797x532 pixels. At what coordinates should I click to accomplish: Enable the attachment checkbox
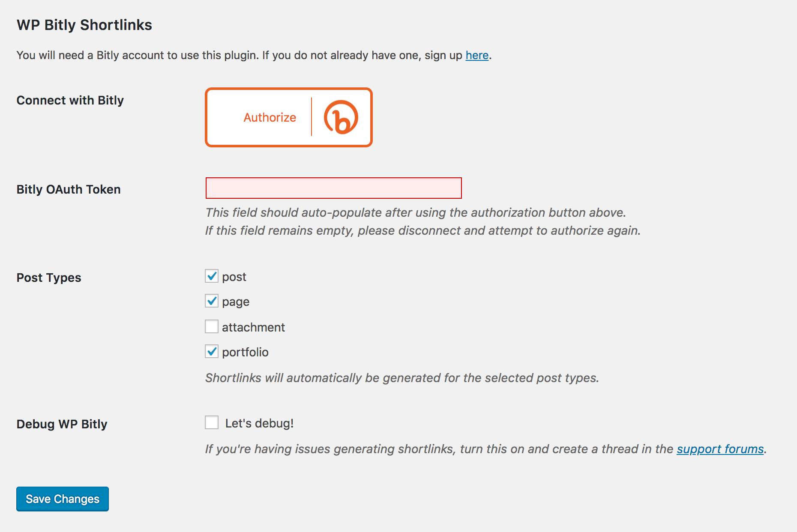(x=212, y=326)
